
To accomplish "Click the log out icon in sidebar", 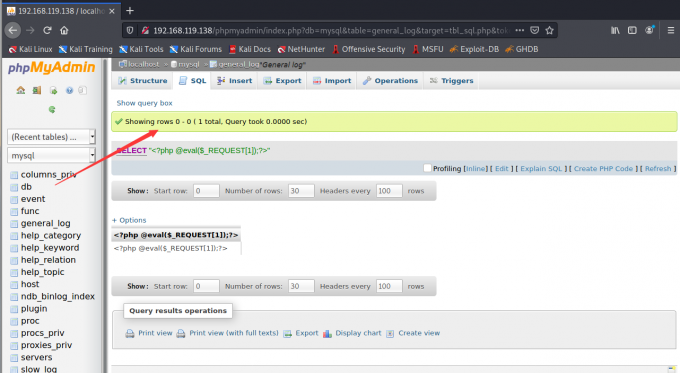I will pyautogui.click(x=37, y=90).
